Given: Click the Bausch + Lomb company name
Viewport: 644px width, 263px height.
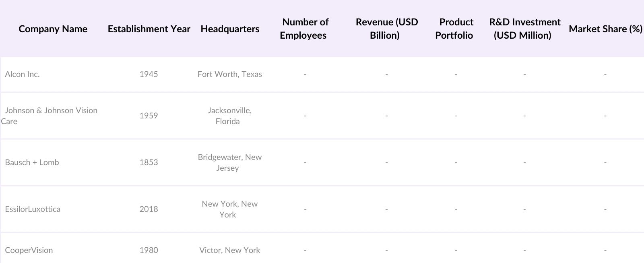Looking at the screenshot, I should pyautogui.click(x=32, y=162).
